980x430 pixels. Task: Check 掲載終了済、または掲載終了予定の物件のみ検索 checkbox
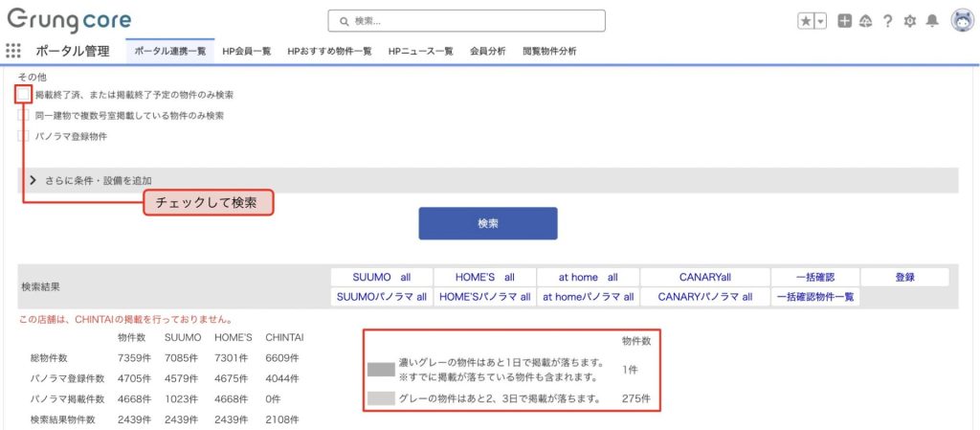24,95
